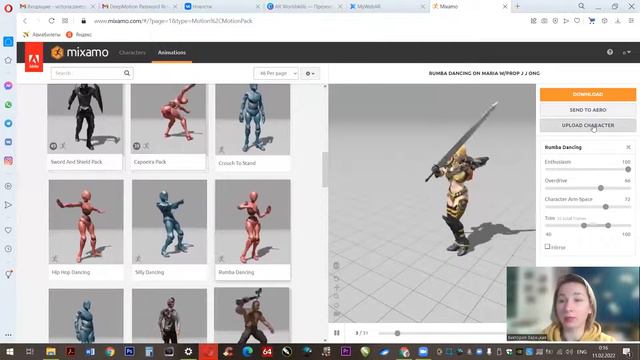Open Chrome from taskbar
640x360 pixels.
pyautogui.click(x=110, y=351)
